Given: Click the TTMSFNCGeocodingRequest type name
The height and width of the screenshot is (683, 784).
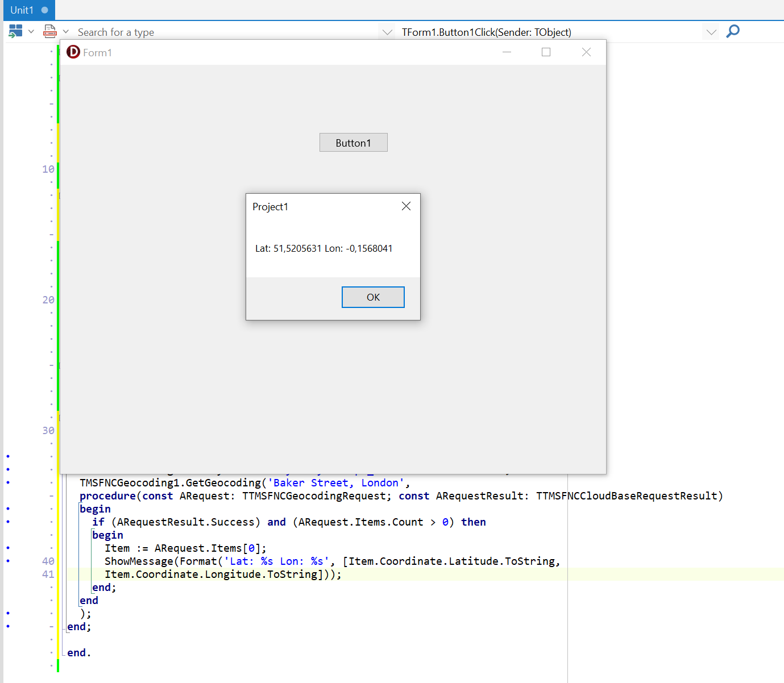Looking at the screenshot, I should tap(314, 495).
